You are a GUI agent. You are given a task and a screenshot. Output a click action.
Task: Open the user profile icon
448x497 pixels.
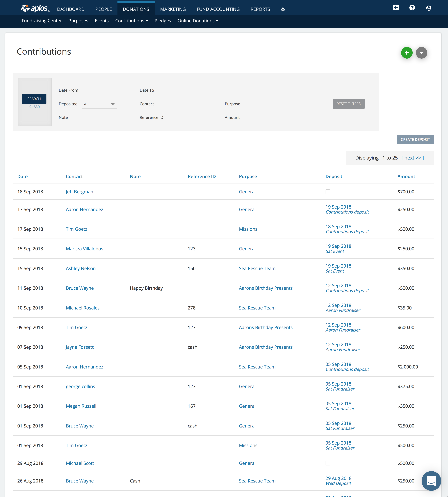click(x=429, y=8)
